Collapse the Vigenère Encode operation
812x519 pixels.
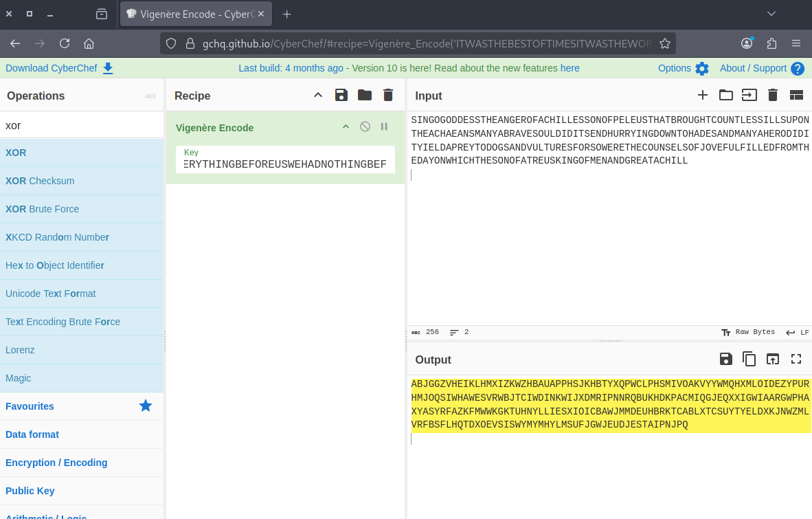click(346, 126)
